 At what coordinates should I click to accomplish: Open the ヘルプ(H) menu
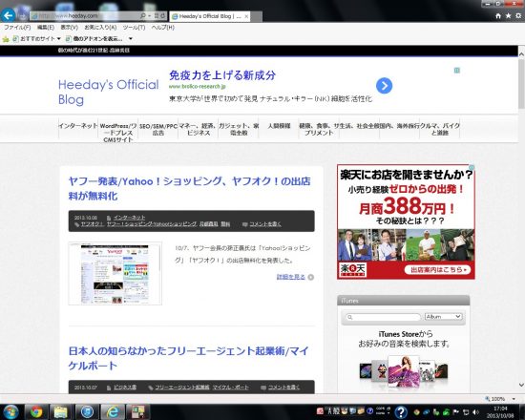click(x=162, y=28)
